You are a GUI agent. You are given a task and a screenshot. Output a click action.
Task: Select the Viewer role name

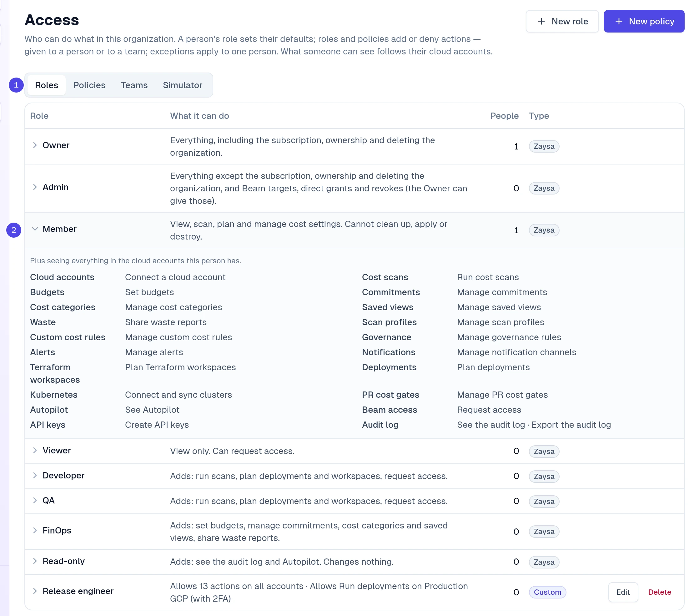click(57, 450)
